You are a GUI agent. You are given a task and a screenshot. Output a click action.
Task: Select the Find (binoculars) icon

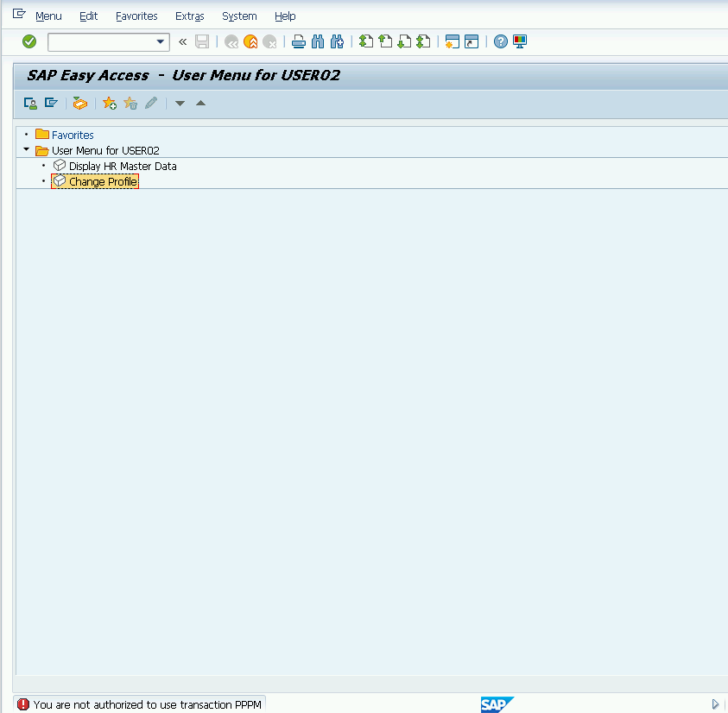click(x=317, y=41)
